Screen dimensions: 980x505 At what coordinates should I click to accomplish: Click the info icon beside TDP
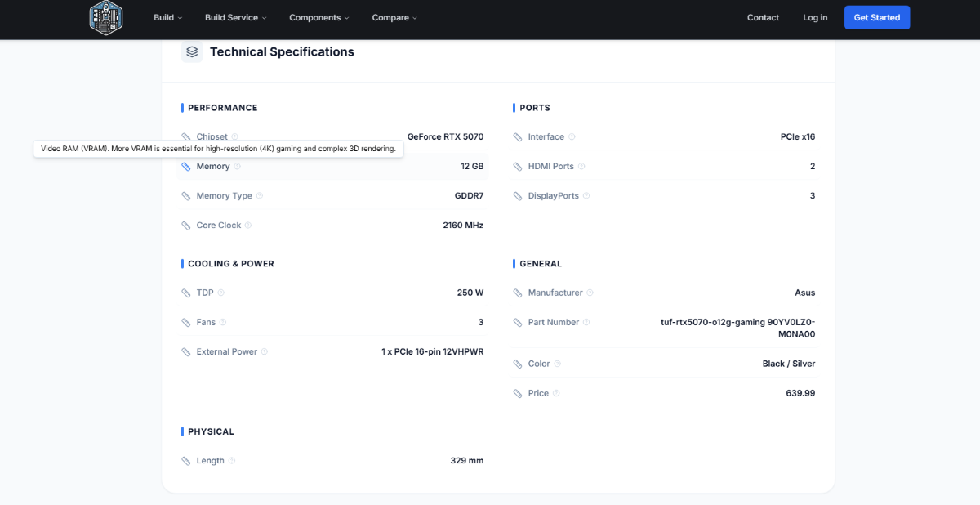point(220,293)
